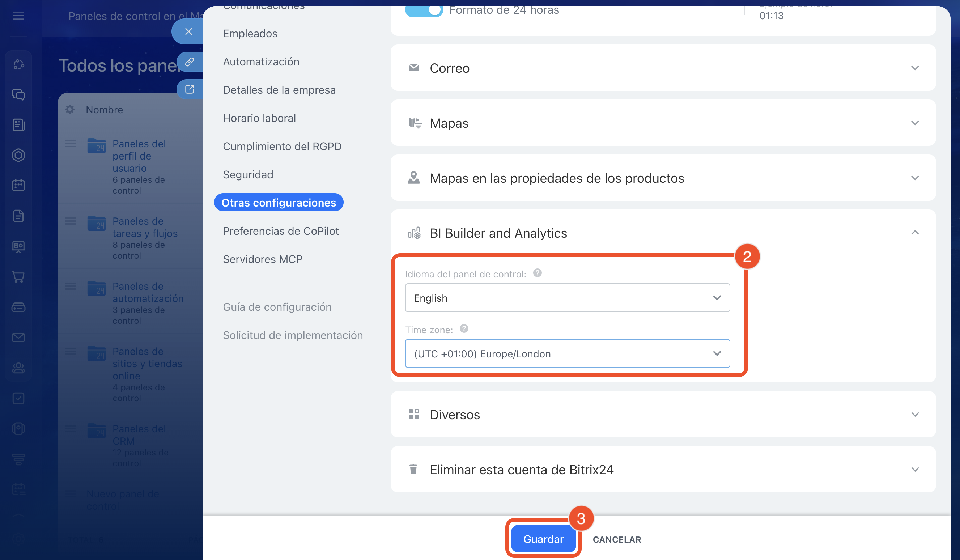Click the chat messages sidebar icon
This screenshot has height=560, width=960.
pos(18,94)
